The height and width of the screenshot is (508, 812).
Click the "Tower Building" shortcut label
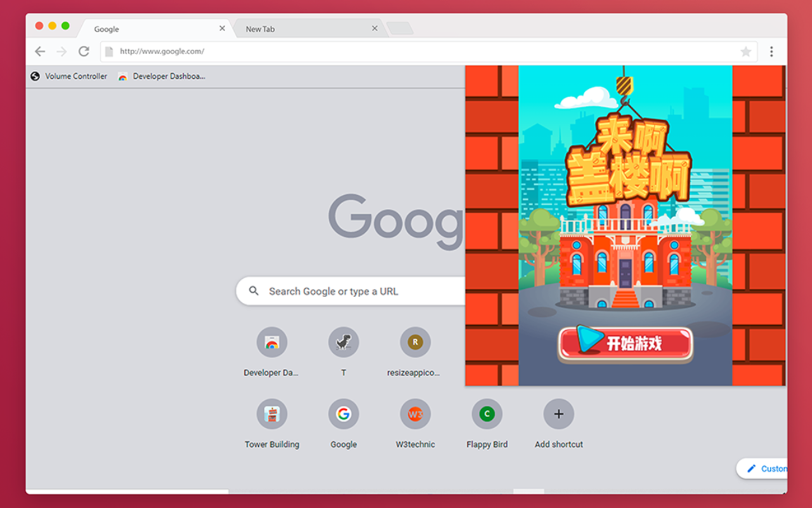click(272, 444)
